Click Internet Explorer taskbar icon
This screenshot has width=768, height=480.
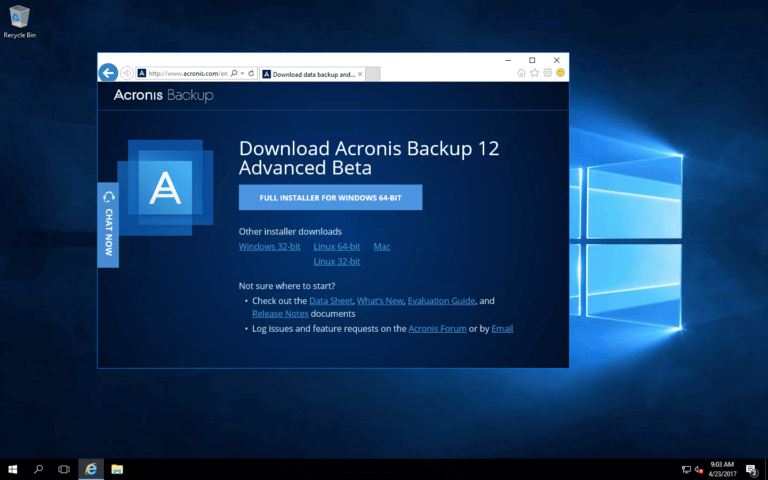[x=91, y=469]
